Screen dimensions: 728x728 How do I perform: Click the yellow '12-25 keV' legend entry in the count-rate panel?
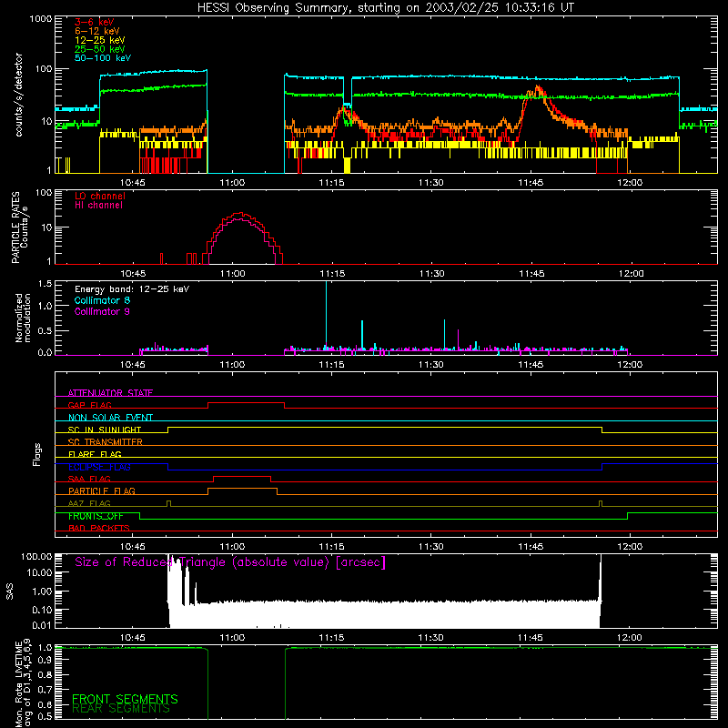(x=100, y=40)
